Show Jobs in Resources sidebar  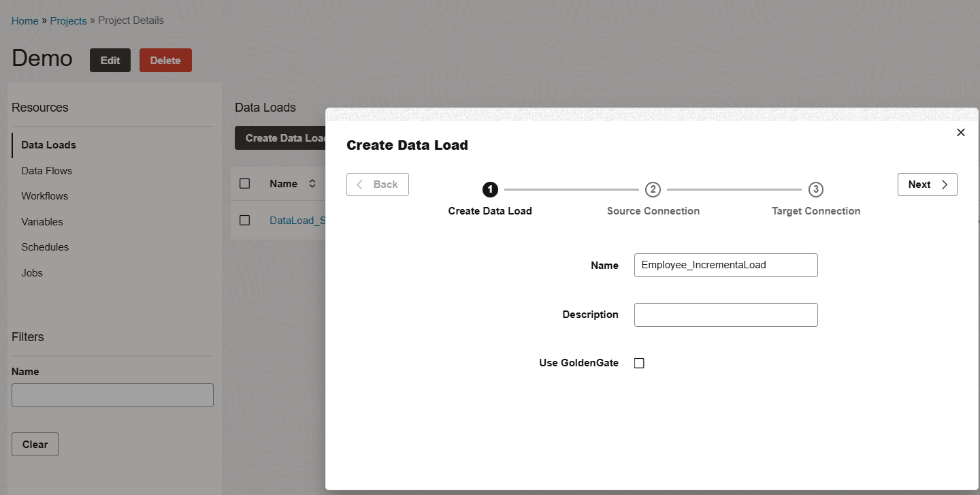pos(32,273)
